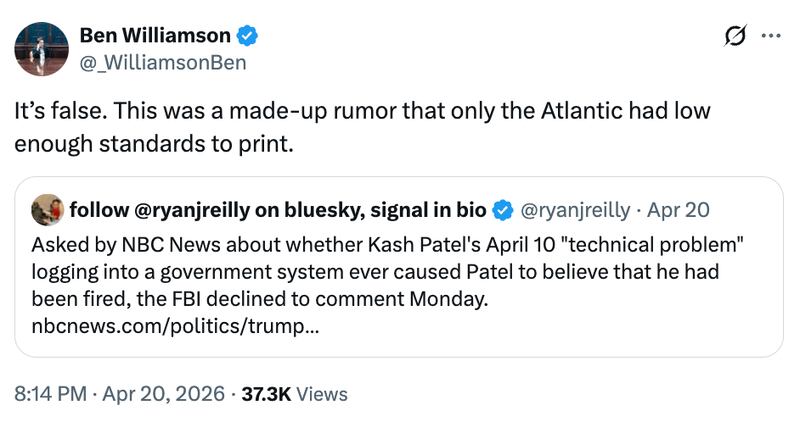Click "enough standards to print" tweet line

[155, 142]
